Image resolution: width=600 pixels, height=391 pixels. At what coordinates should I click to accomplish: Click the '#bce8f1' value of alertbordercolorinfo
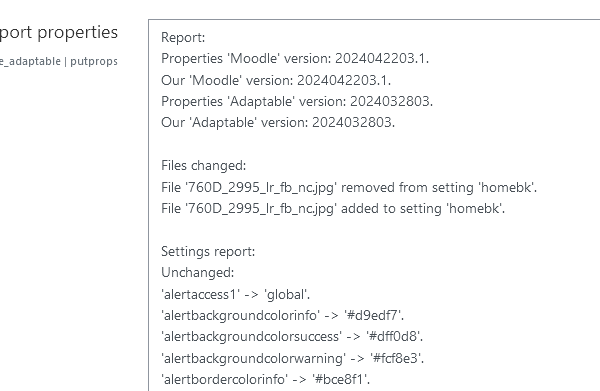(340, 380)
